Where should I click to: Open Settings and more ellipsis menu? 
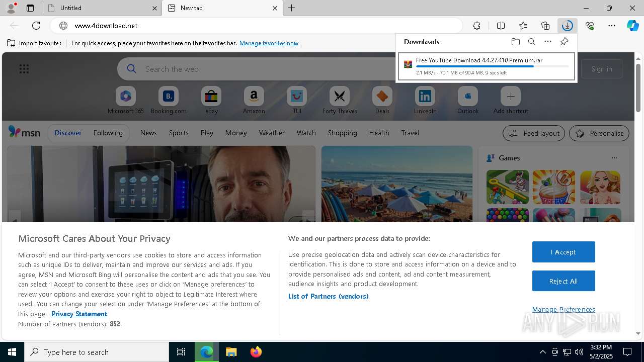click(612, 26)
